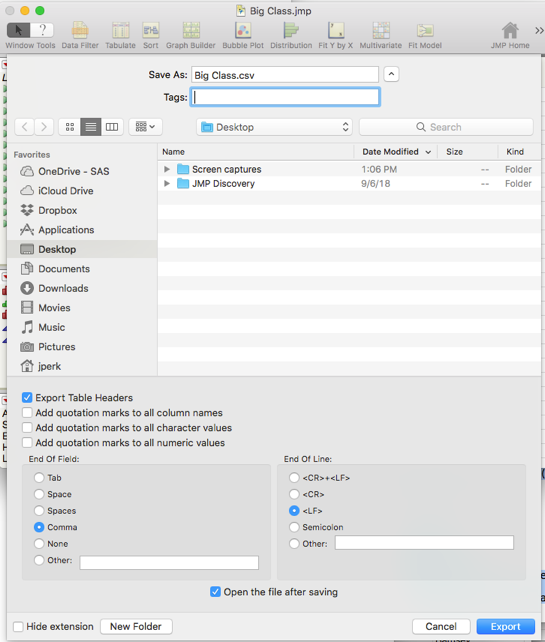Open Downloads in sidebar
Screen dimensions: 545x642
click(x=82, y=288)
